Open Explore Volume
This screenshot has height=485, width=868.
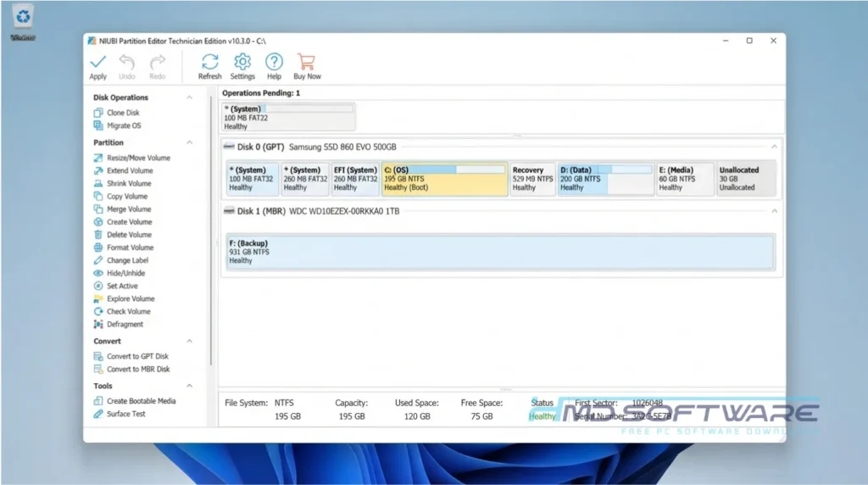[x=124, y=298]
